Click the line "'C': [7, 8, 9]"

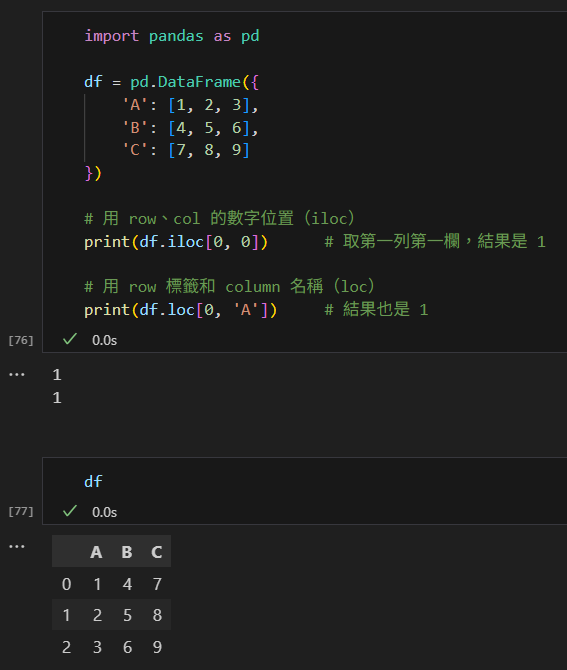point(186,150)
